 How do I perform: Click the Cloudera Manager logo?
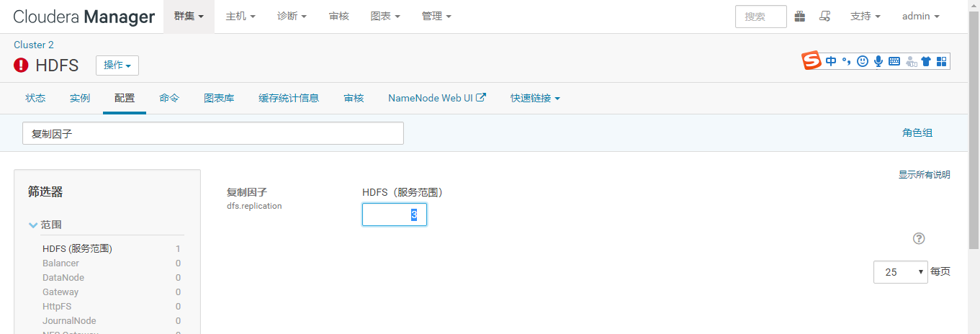(84, 16)
